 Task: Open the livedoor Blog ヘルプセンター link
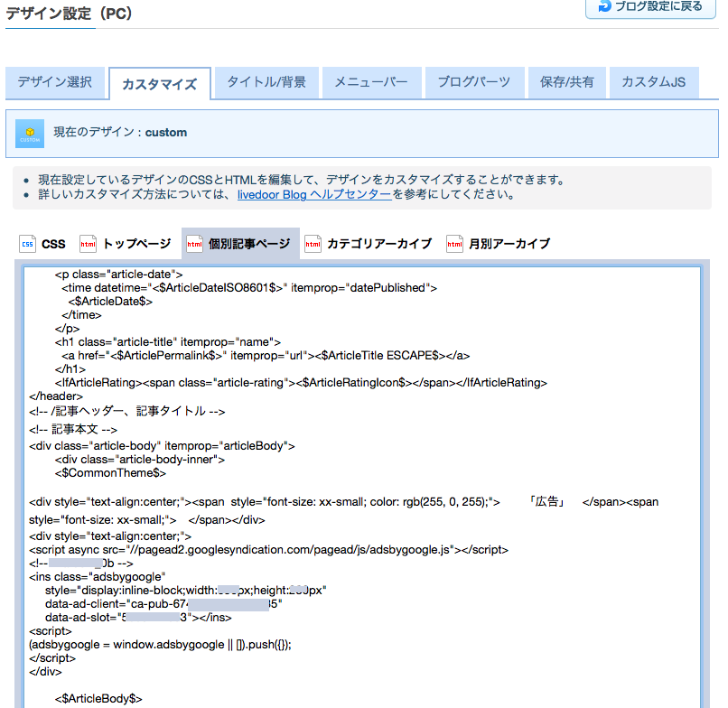pyautogui.click(x=315, y=194)
